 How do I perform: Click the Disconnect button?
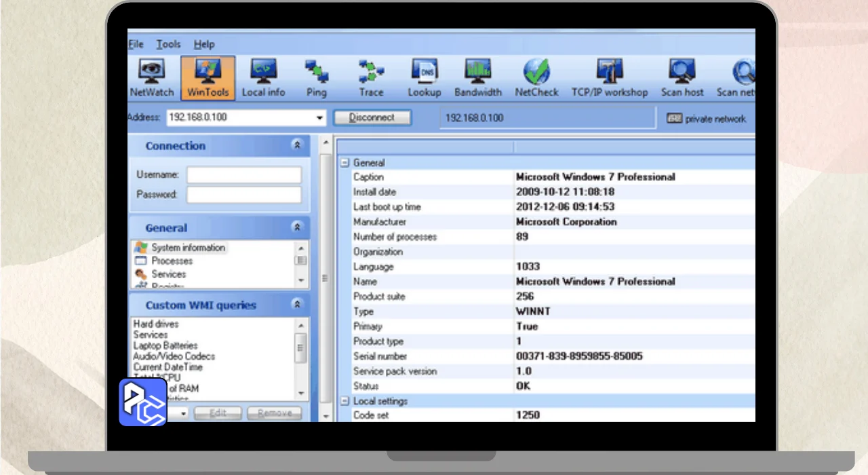click(372, 117)
